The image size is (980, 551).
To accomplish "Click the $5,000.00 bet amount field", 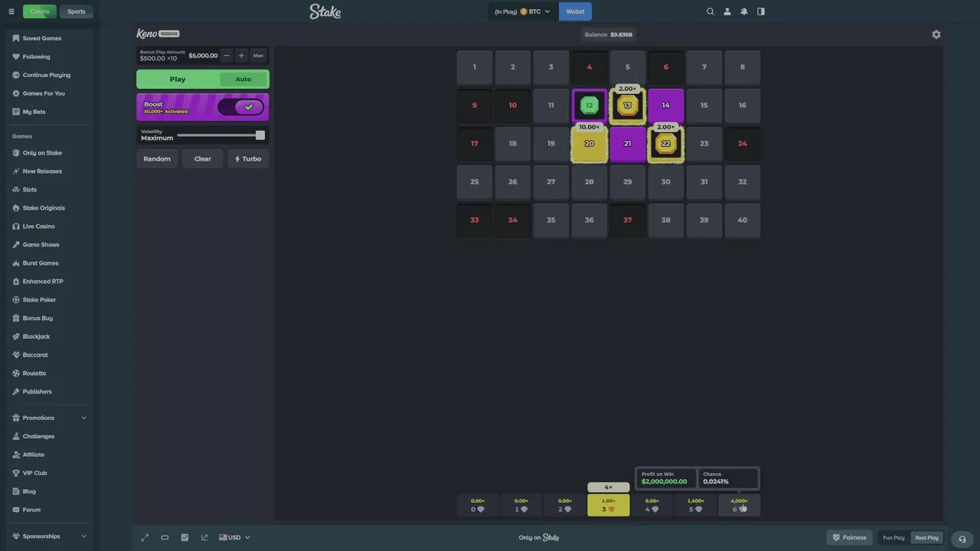I will [x=203, y=56].
